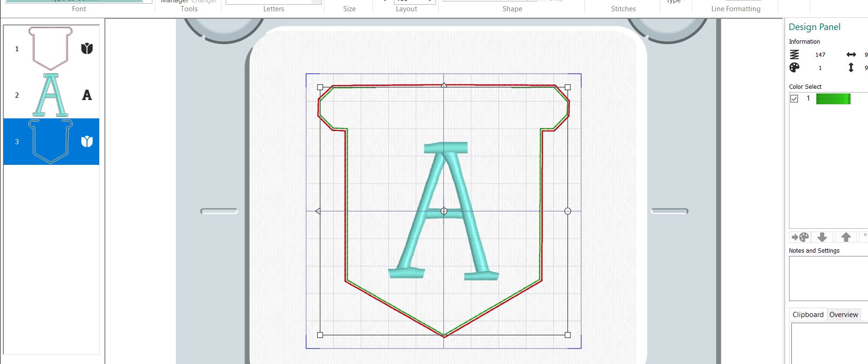Click the bottom-left square resize handle
This screenshot has height=364, width=868.
click(x=320, y=335)
